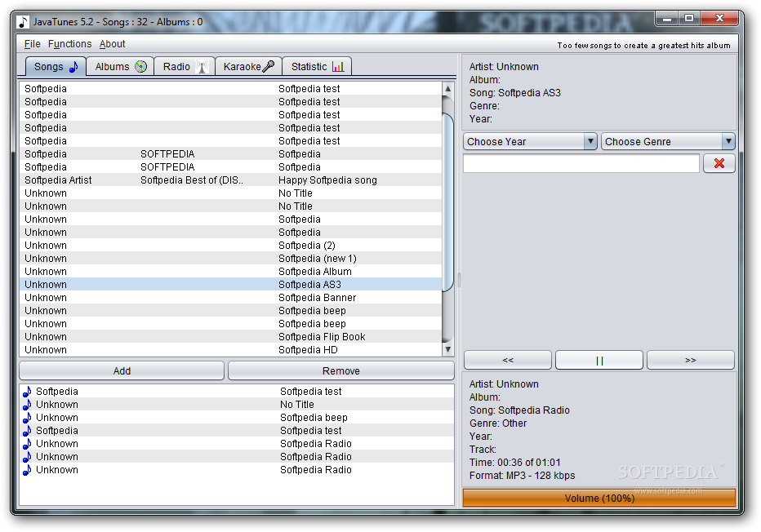The width and height of the screenshot is (761, 532).
Task: Click Format: MP3 - 128 kbps text
Action: point(523,476)
